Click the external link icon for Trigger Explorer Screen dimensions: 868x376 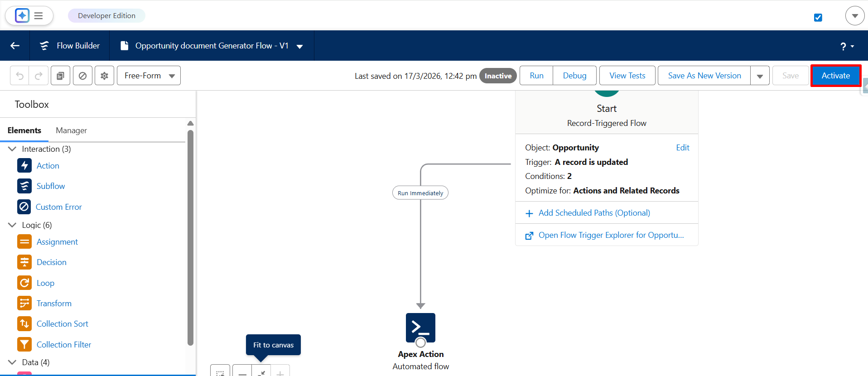coord(529,236)
